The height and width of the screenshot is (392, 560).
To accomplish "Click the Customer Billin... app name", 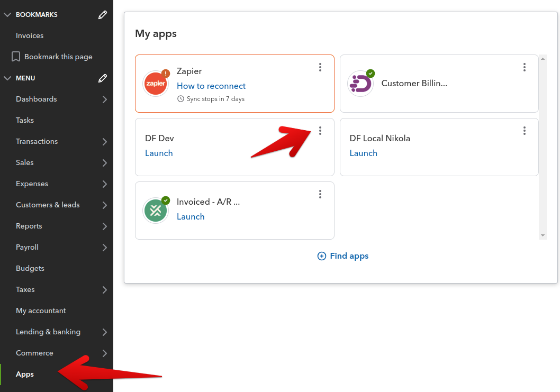I will point(414,83).
